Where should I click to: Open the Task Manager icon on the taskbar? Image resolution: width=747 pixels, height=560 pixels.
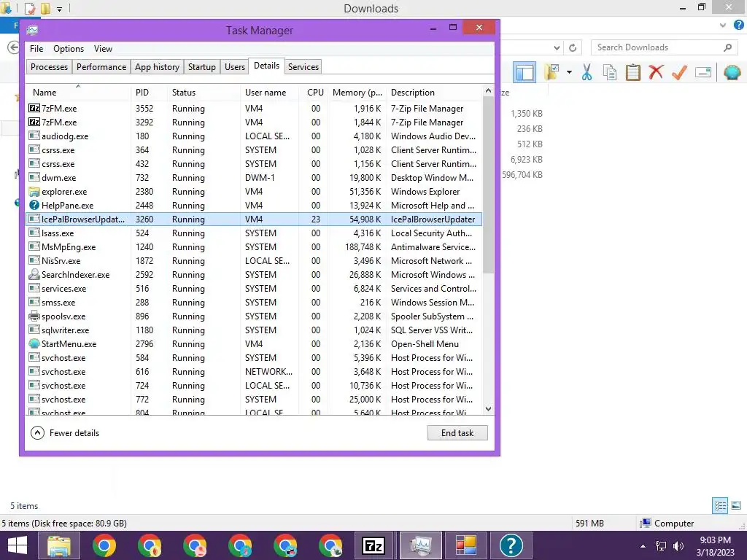click(421, 545)
